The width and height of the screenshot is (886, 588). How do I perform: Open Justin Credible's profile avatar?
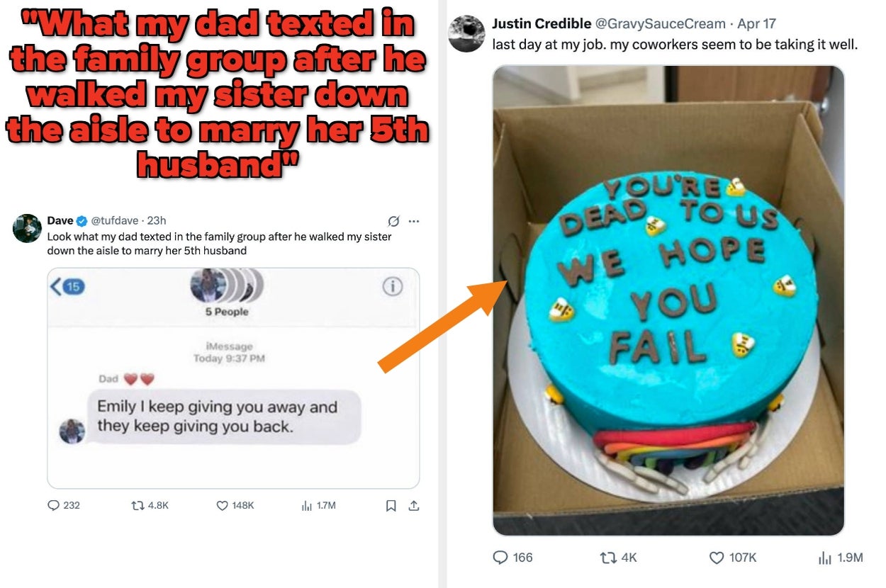pyautogui.click(x=467, y=34)
